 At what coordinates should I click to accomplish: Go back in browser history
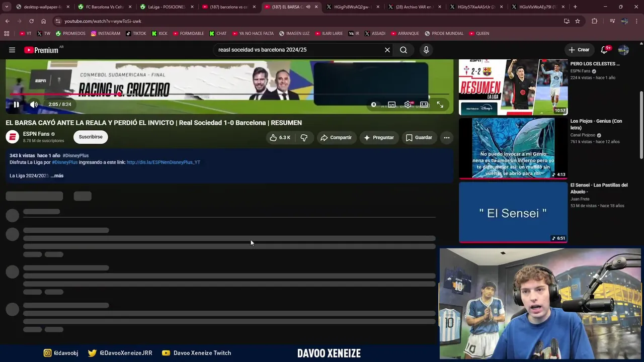pyautogui.click(x=7, y=21)
